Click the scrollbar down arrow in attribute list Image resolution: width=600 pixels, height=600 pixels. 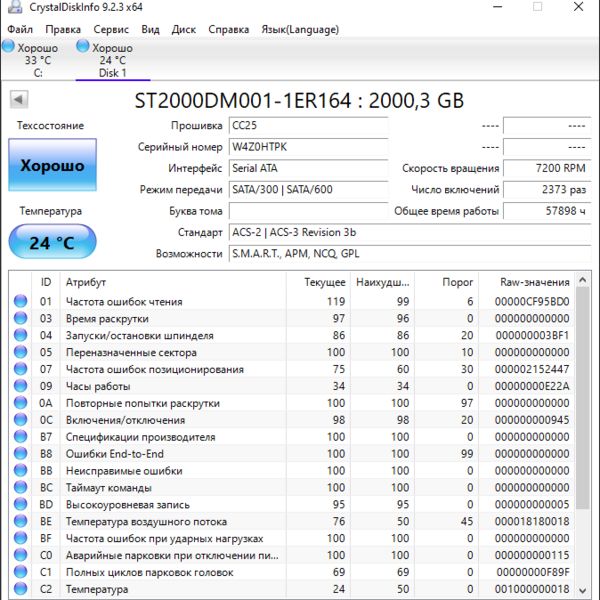pos(583,590)
